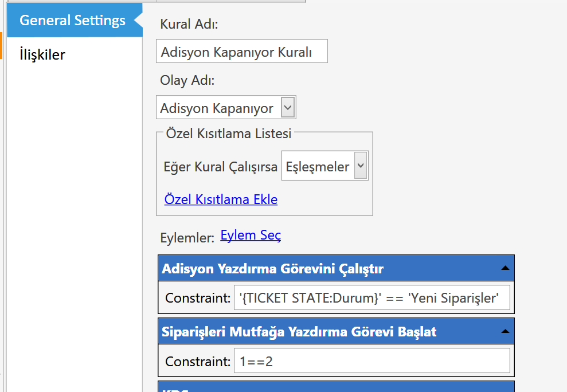Open the Olay Adı dropdown arrow
Screen dimensions: 567x392
288,107
